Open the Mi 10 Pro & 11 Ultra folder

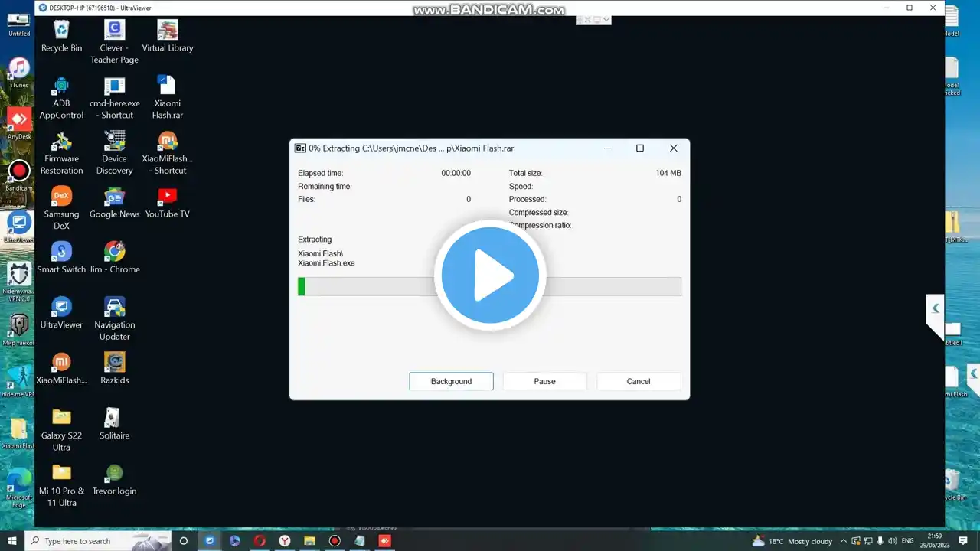click(61, 485)
